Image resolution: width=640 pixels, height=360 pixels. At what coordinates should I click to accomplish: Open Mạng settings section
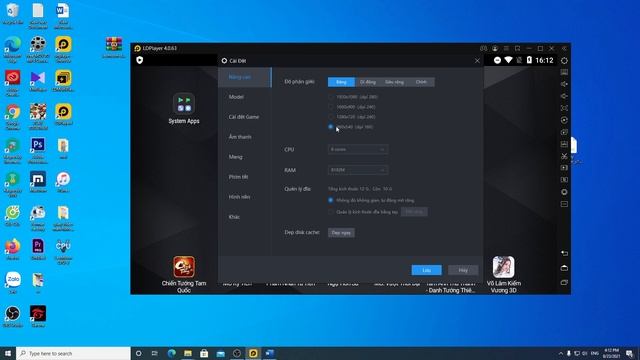244,157
